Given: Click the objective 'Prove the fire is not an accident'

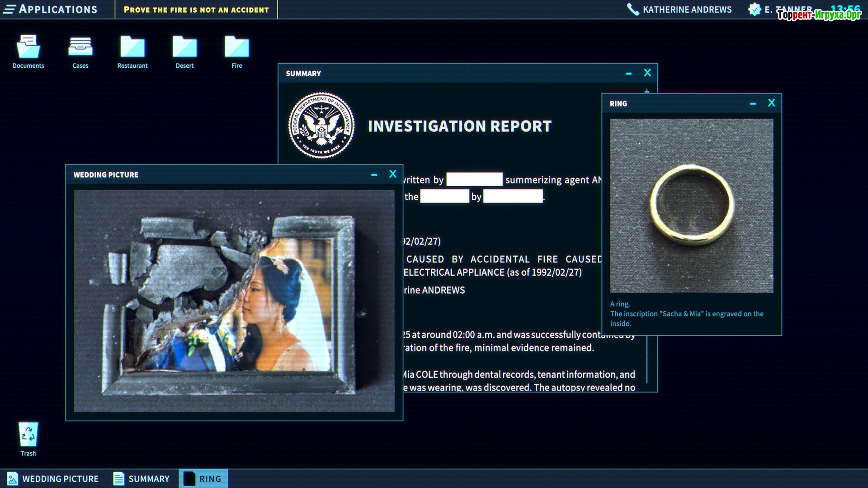Looking at the screenshot, I should [196, 9].
